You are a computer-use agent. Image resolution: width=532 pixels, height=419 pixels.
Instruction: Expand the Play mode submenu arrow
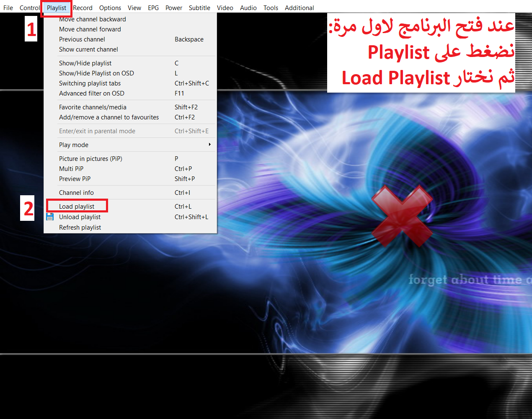tap(209, 145)
